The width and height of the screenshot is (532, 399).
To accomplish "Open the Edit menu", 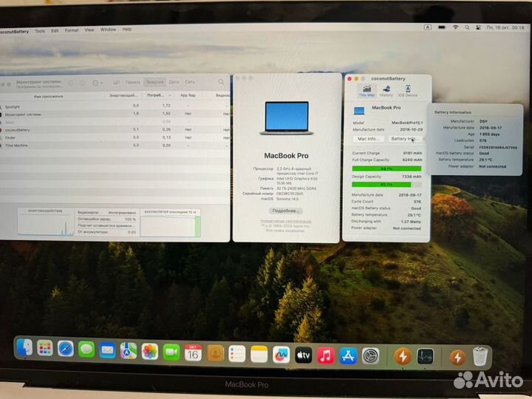I will point(55,31).
